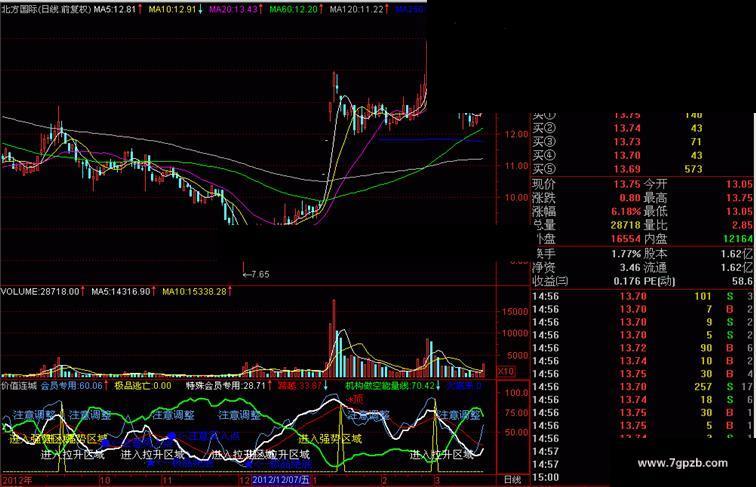Screen dimensions: 756x487
Task: Click the 总量 value 28718
Action: 626,225
